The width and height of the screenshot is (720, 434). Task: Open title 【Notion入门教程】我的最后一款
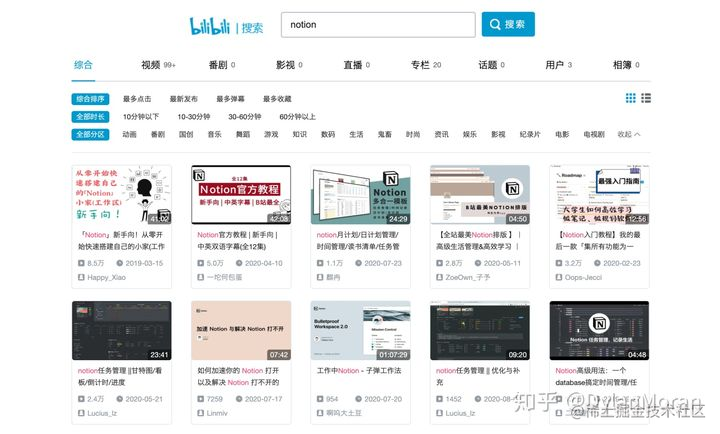click(x=598, y=241)
